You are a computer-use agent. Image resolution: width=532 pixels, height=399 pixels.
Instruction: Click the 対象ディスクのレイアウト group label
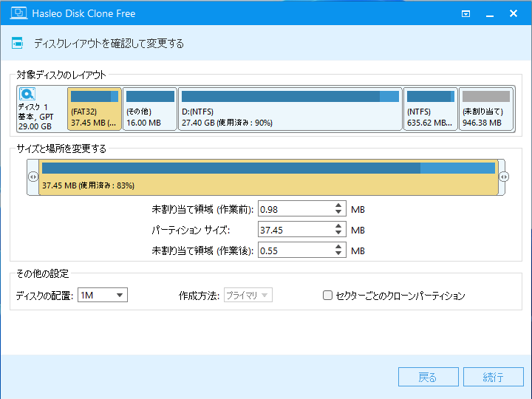(61, 75)
